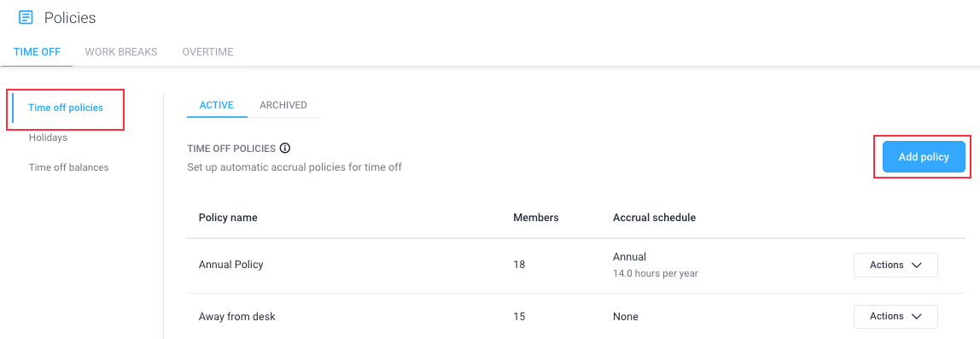Open Holidays in the sidebar

pyautogui.click(x=48, y=137)
